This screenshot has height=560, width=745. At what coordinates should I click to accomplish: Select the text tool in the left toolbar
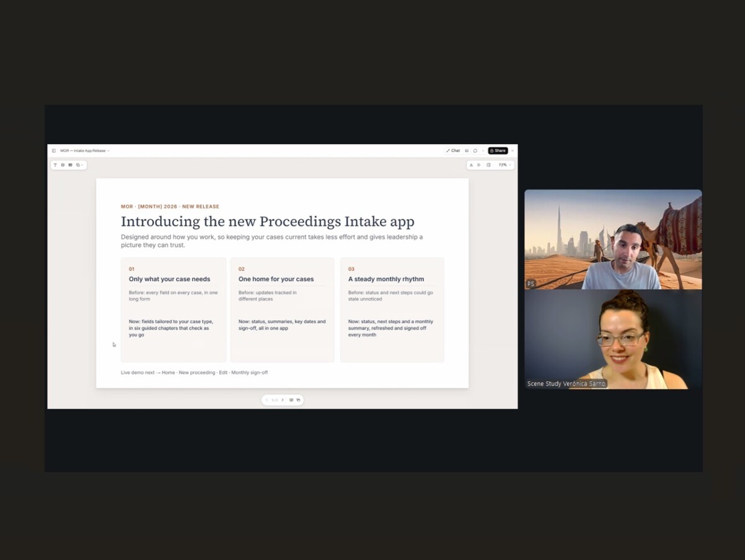tap(55, 165)
